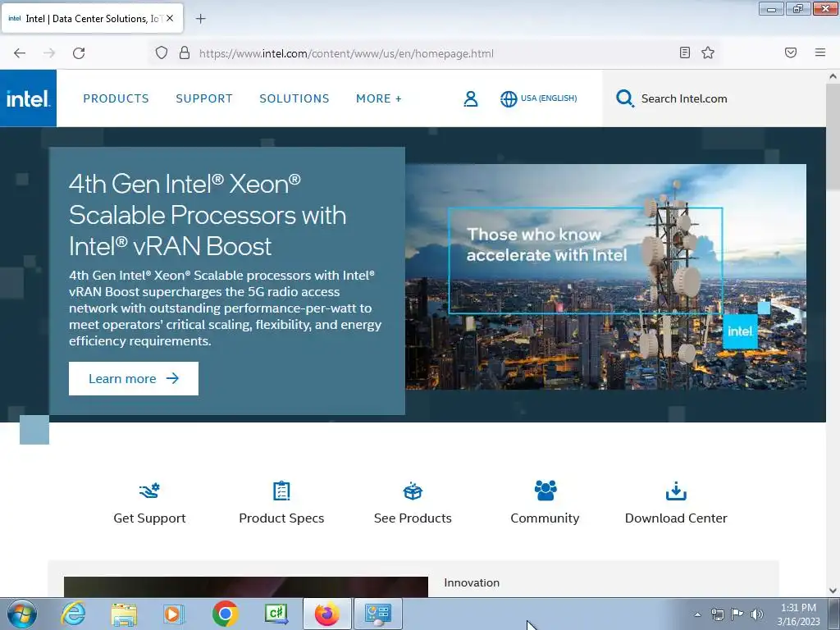Click the Product Specs link text
Image resolution: width=840 pixels, height=630 pixels.
coord(281,518)
